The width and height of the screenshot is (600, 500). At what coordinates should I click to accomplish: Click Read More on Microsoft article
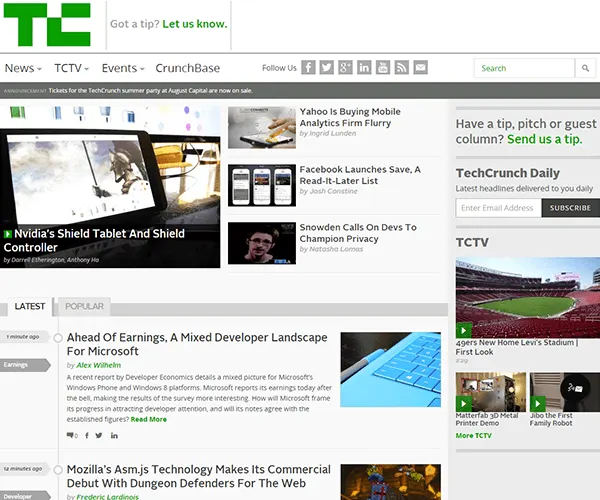[148, 419]
